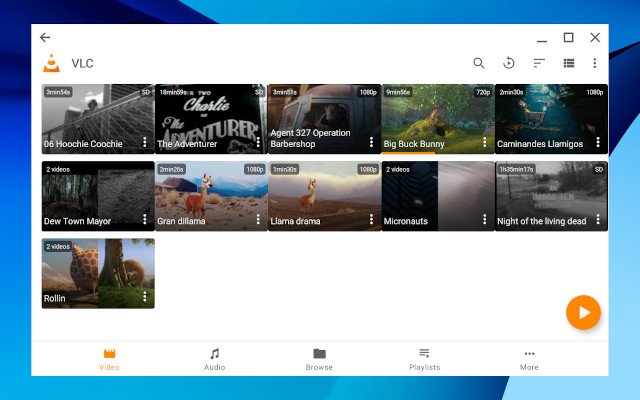Play Night of the living dead

coord(551,194)
